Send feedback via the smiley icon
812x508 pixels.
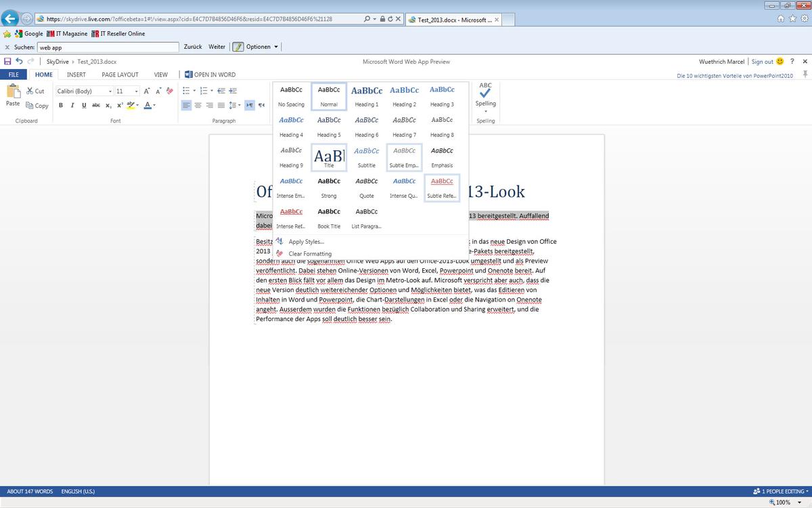coord(780,62)
